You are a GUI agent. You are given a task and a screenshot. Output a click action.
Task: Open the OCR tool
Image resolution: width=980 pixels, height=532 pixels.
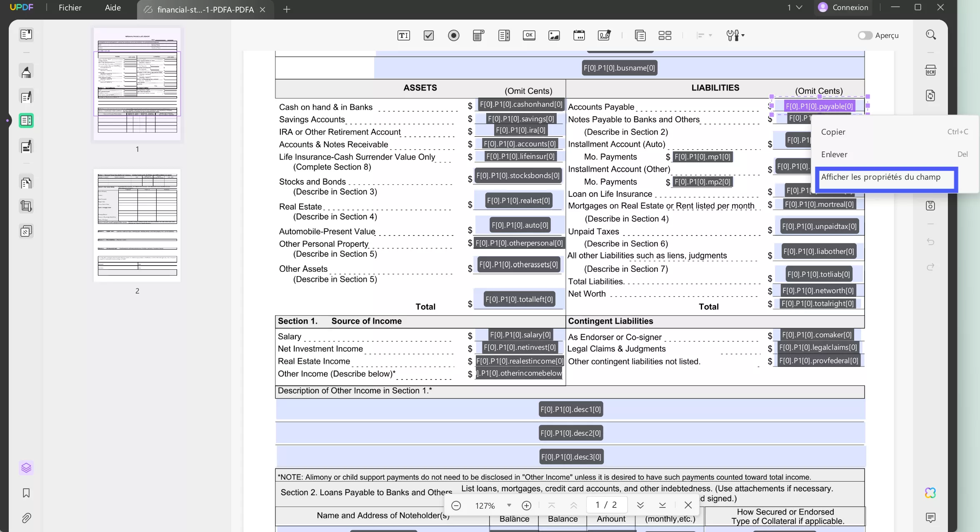tap(931, 70)
